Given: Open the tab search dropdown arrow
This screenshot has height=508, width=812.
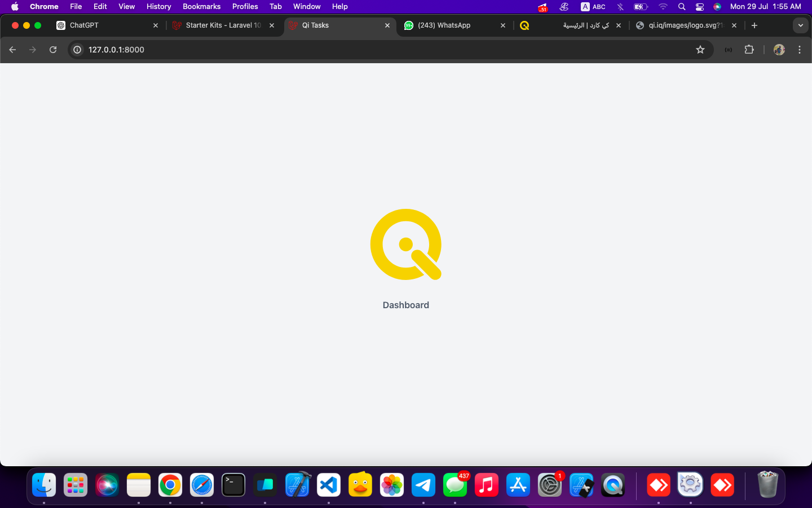Looking at the screenshot, I should click(801, 25).
